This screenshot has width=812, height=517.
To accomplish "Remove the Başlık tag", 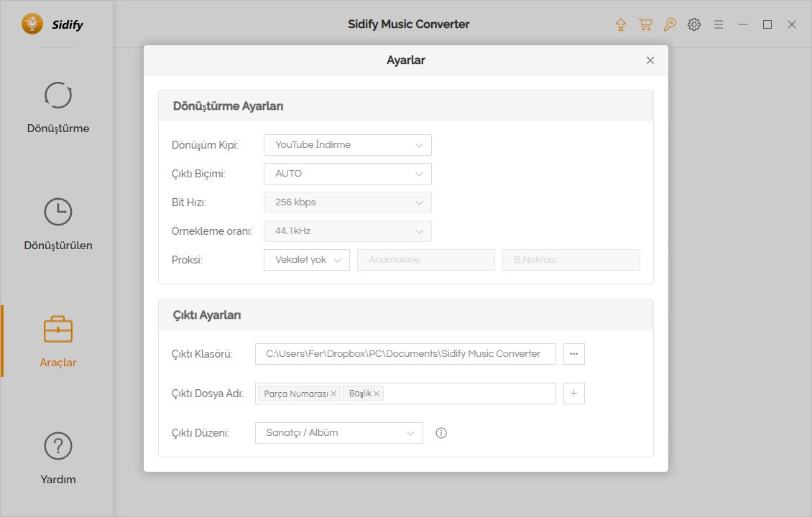I will (x=377, y=393).
